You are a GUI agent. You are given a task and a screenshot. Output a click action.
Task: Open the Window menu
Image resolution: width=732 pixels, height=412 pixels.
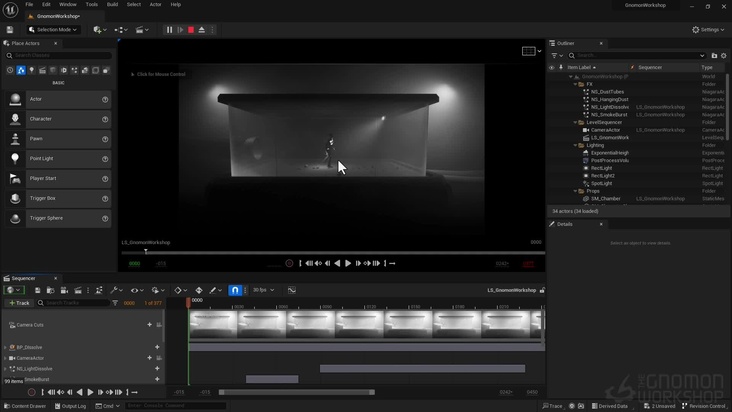68,5
